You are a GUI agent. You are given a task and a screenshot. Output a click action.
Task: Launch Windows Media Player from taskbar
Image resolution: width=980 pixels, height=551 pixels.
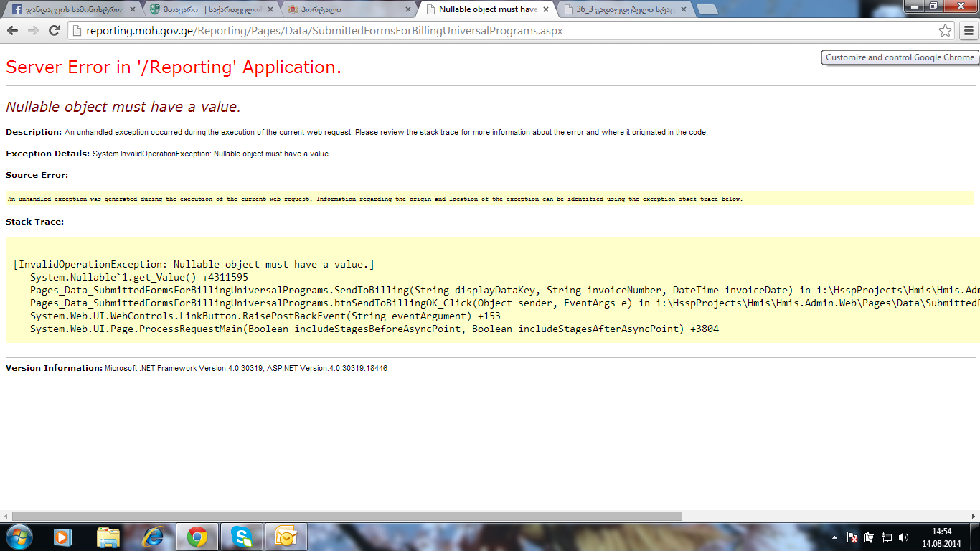tap(63, 537)
